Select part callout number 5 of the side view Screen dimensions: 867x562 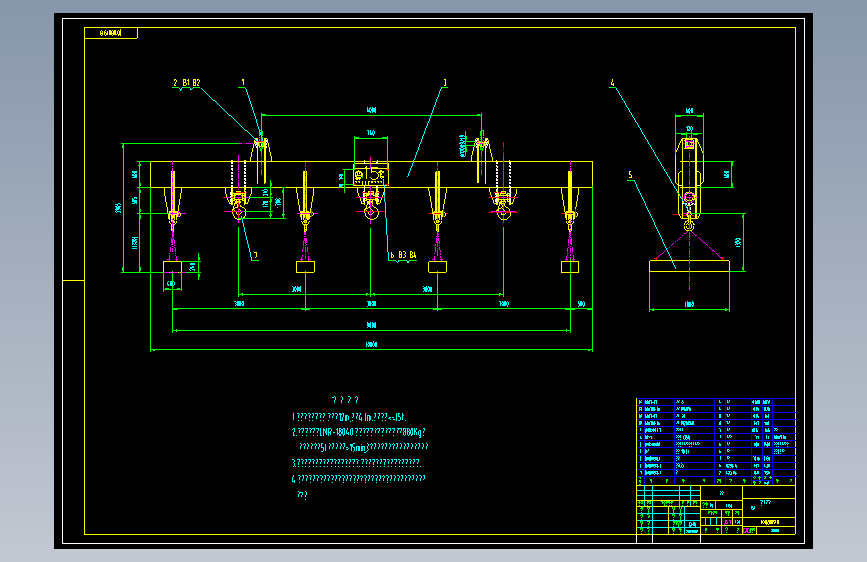(x=630, y=175)
